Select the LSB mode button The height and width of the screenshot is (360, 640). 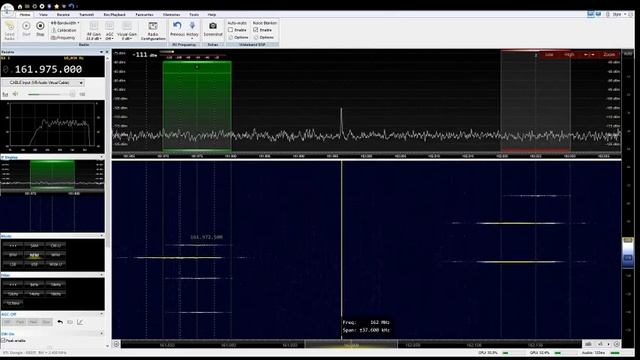pyautogui.click(x=13, y=264)
